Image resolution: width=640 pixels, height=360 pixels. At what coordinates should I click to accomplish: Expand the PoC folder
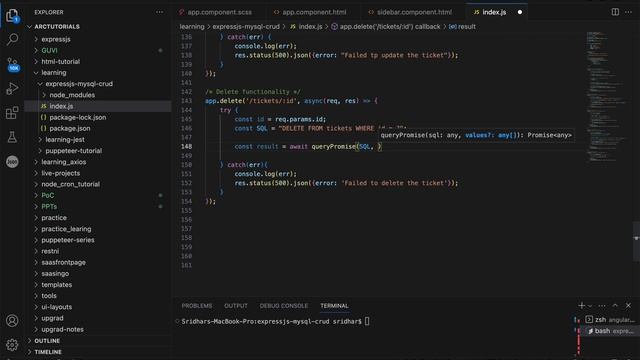pyautogui.click(x=47, y=196)
